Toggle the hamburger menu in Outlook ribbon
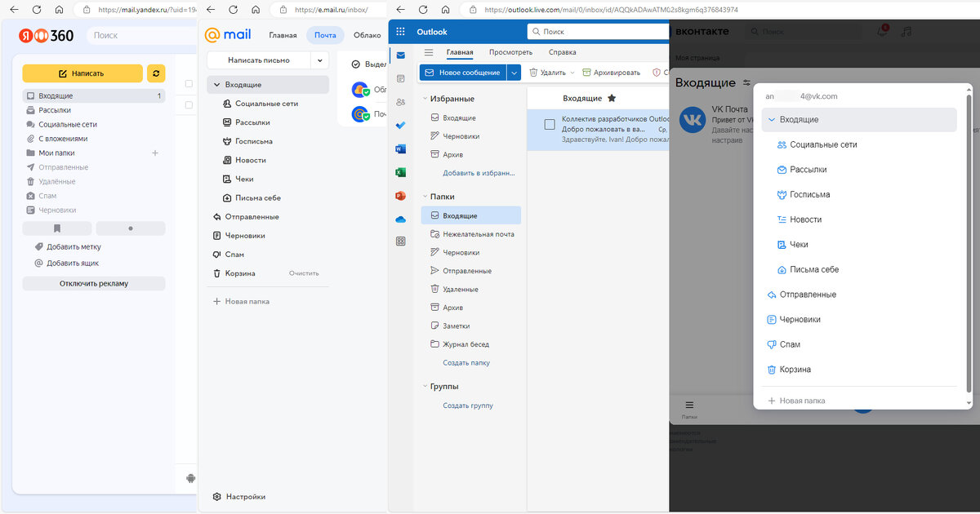 click(429, 52)
